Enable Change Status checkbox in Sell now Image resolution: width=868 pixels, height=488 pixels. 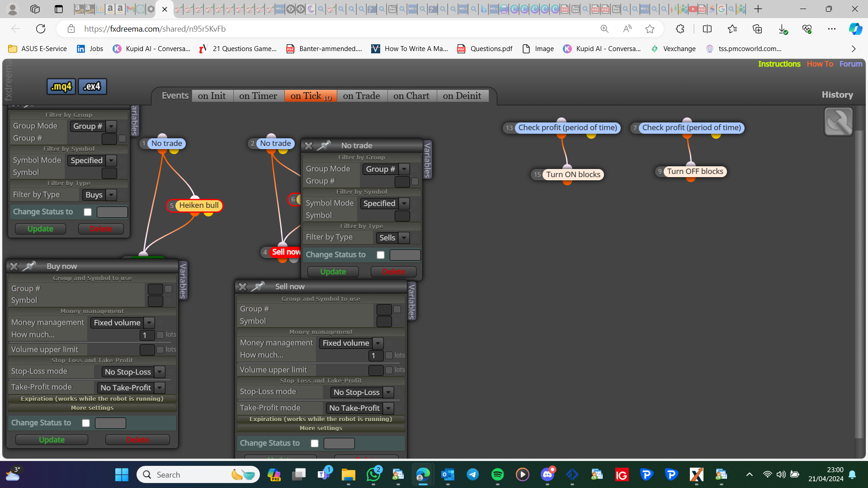click(x=315, y=444)
